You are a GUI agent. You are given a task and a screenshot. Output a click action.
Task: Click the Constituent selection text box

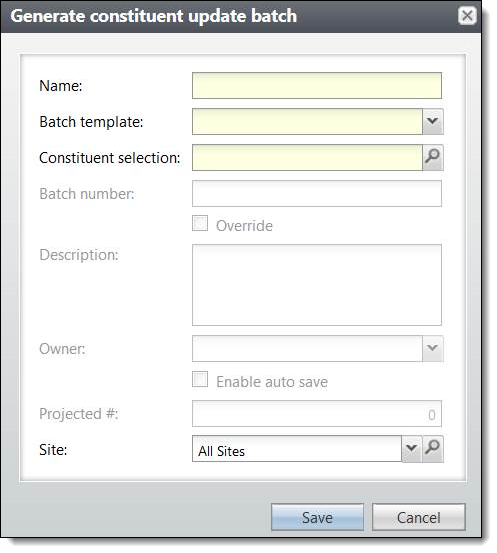307,157
